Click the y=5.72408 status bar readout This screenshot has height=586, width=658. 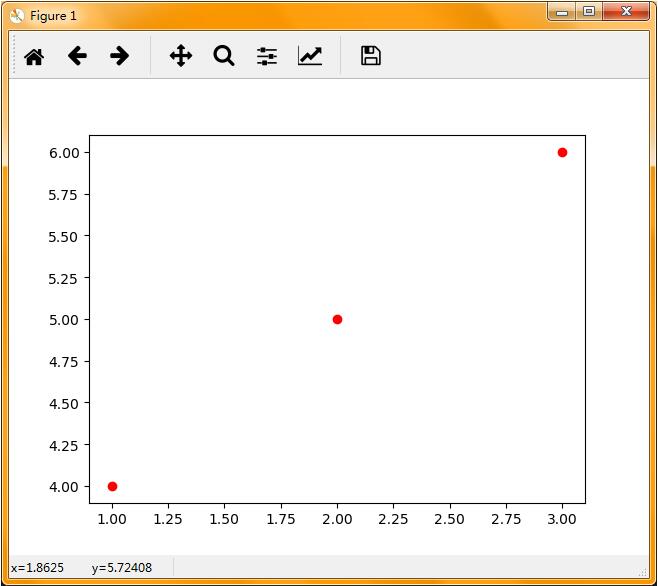pyautogui.click(x=122, y=568)
